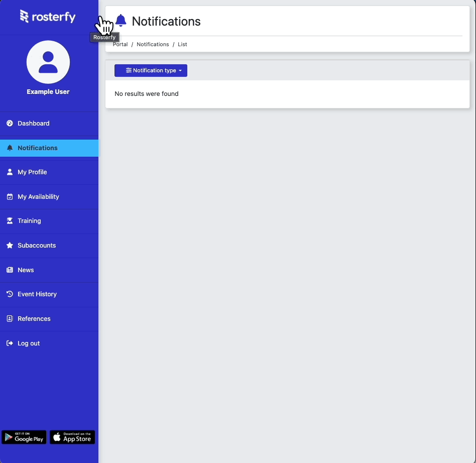Click the 'No results were found' message
This screenshot has height=463, width=476.
tap(147, 94)
